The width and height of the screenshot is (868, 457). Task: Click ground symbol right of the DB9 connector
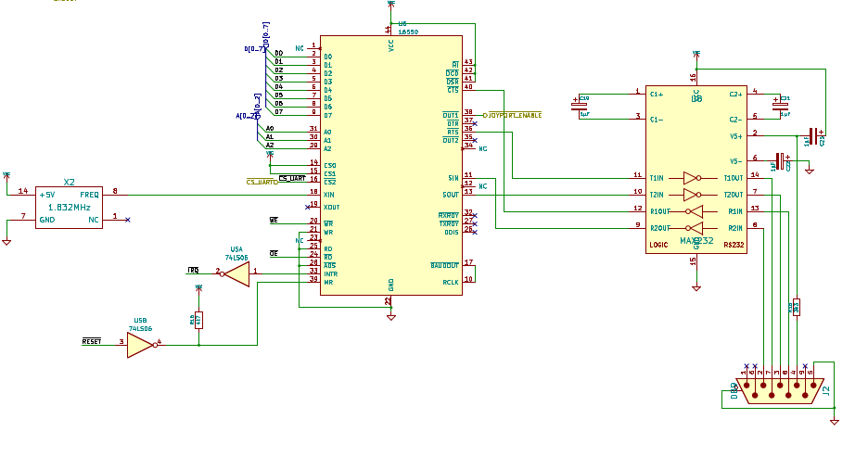point(835,422)
